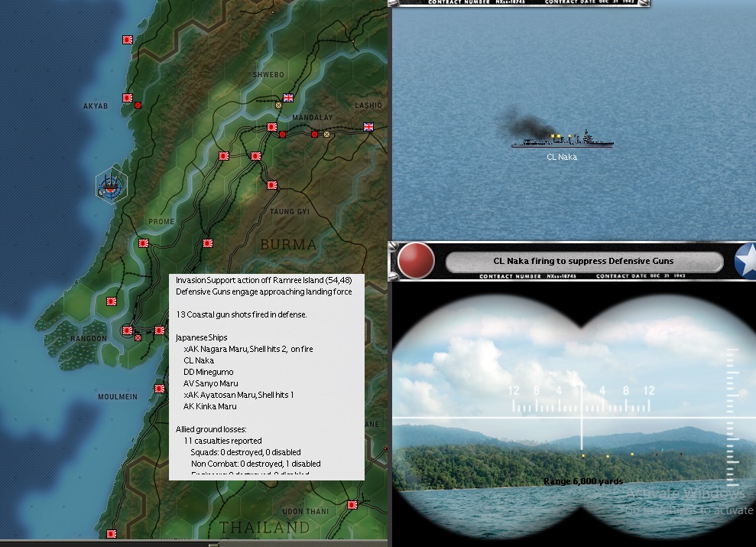Click '11 casualties reported' line

[222, 441]
